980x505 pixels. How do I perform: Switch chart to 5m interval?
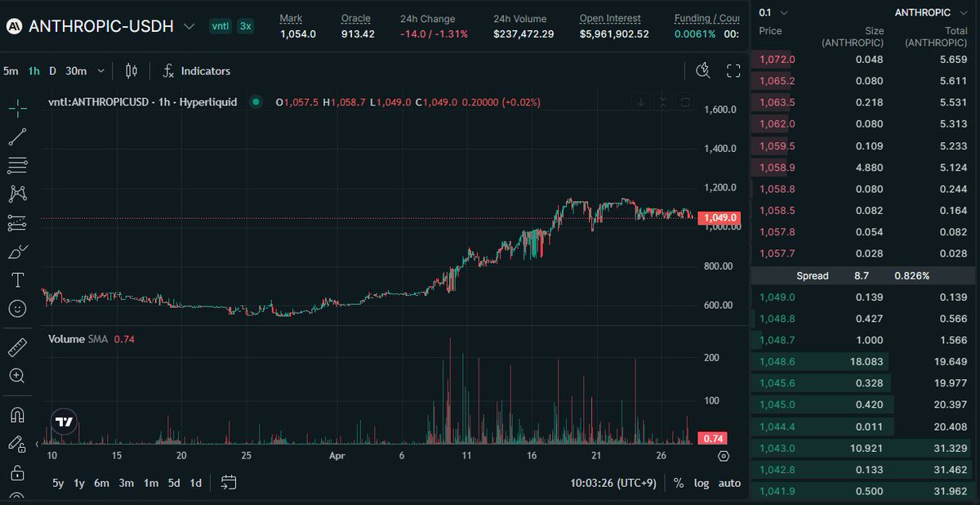(x=11, y=71)
